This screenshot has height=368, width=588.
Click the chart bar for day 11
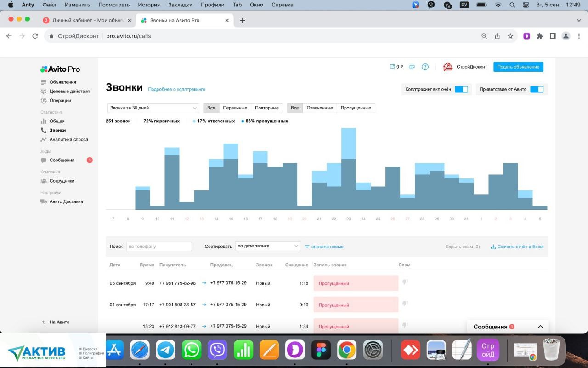[x=172, y=178]
